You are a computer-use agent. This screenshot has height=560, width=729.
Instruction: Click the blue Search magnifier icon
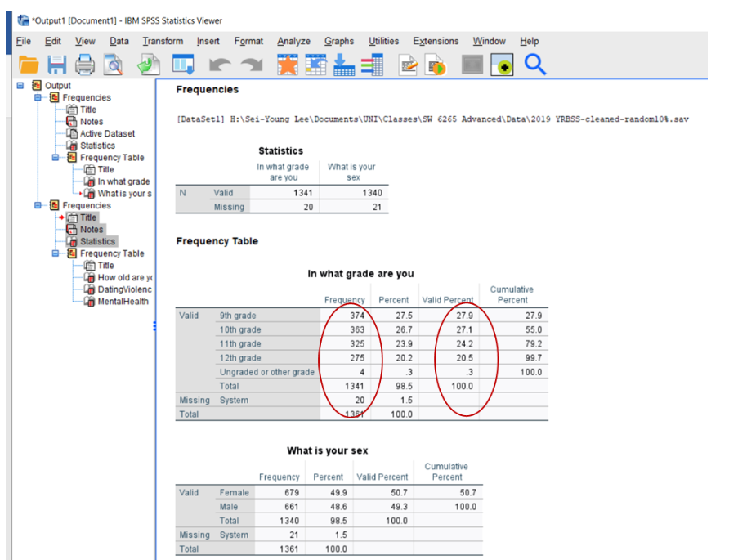(535, 65)
